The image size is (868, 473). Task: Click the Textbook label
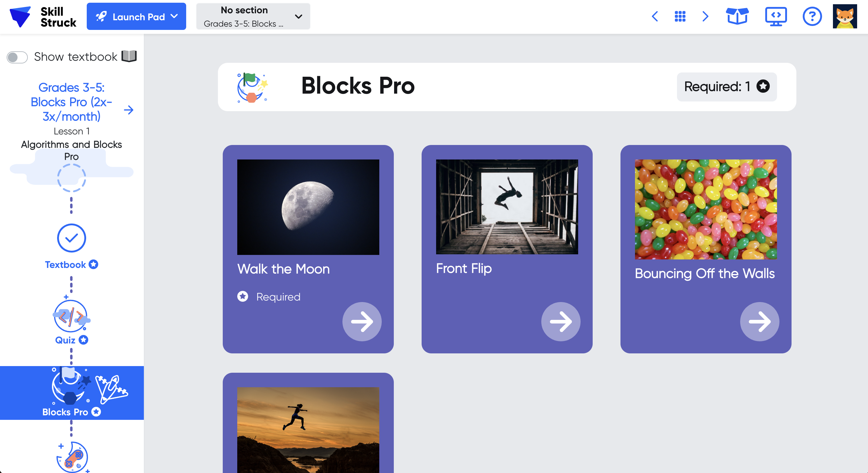pyautogui.click(x=65, y=265)
